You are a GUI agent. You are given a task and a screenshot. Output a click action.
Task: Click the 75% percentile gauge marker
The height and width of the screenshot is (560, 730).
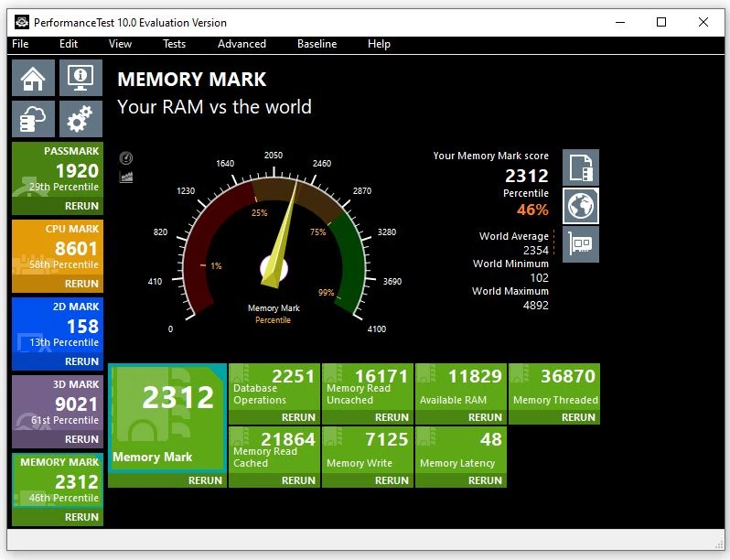317,232
